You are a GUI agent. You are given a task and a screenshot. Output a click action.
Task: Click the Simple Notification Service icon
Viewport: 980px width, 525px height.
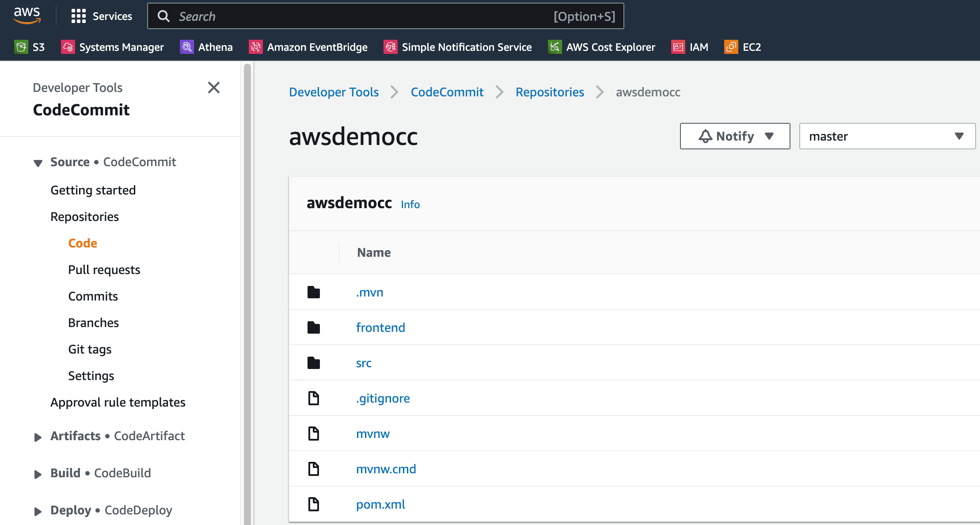390,47
